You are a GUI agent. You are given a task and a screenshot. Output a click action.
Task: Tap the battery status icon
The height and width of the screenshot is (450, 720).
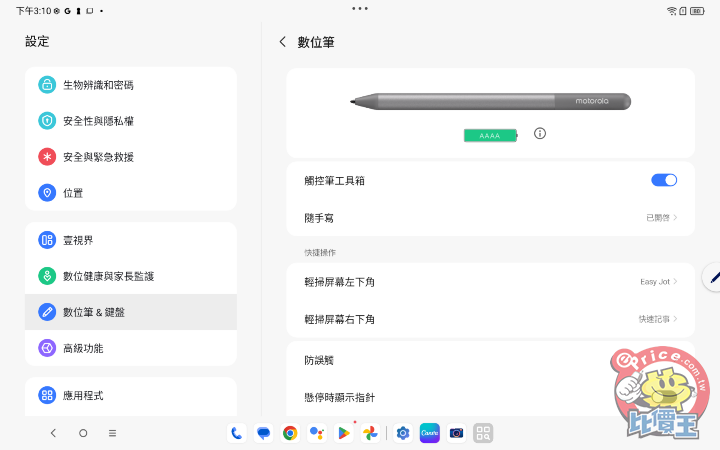pos(697,11)
